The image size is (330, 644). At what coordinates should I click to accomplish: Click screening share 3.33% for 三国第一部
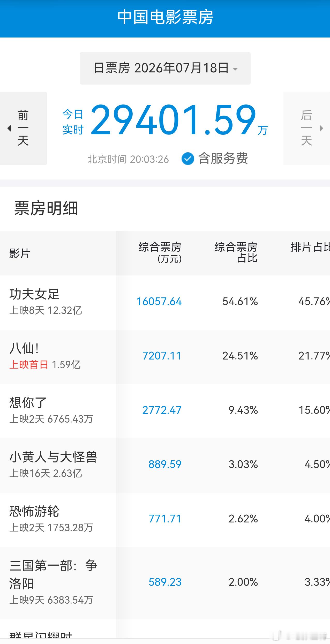pos(317,582)
